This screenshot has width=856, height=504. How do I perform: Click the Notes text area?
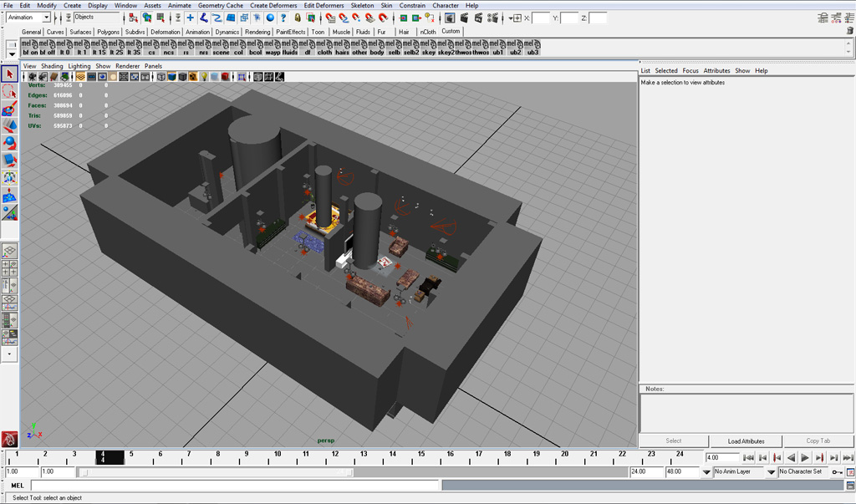click(746, 414)
